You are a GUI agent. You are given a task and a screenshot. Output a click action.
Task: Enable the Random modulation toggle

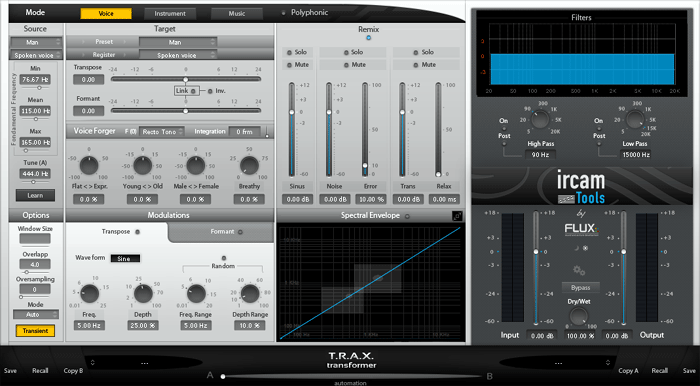pos(224,258)
